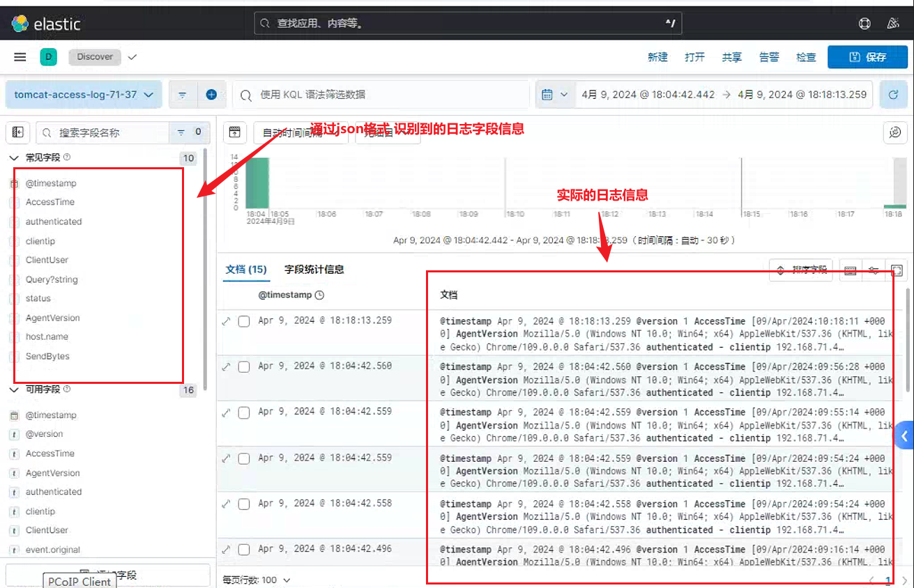Click the 保存 button
This screenshot has height=588, width=914.
[867, 57]
